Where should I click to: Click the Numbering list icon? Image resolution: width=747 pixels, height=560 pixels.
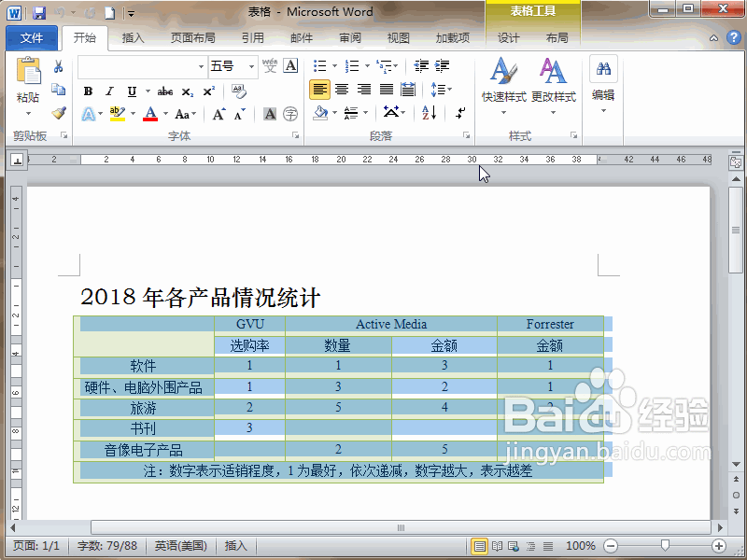pyautogui.click(x=352, y=65)
